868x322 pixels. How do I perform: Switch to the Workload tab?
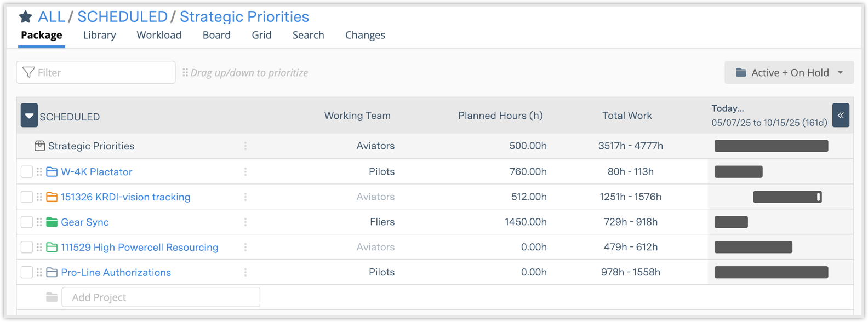point(159,35)
